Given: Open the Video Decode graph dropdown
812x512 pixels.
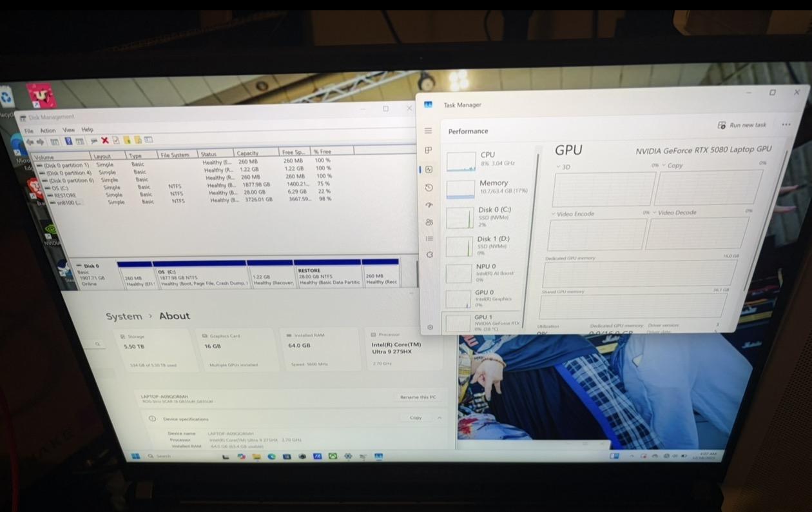Looking at the screenshot, I should click(674, 213).
